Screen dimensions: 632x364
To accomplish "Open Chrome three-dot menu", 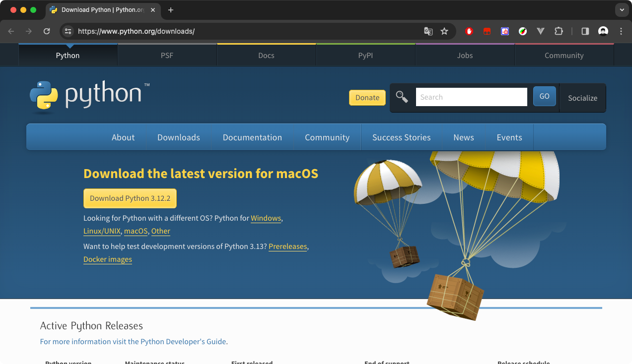I will point(621,31).
